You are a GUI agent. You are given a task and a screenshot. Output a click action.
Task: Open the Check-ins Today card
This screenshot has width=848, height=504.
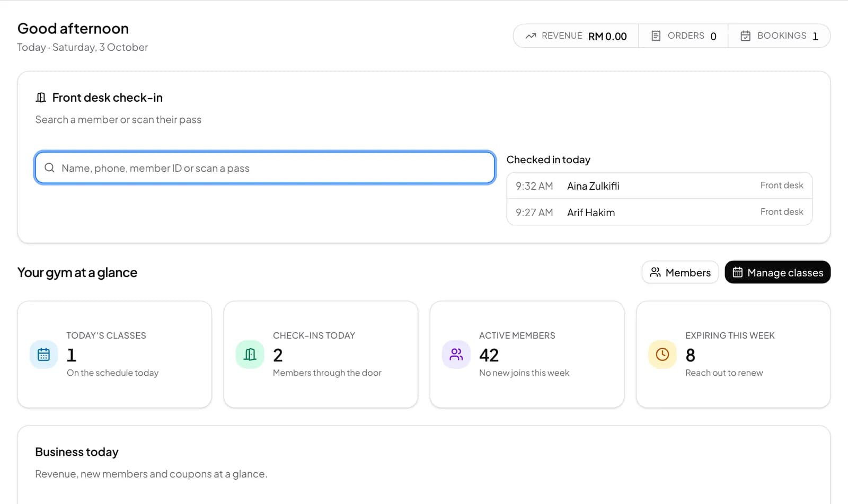click(321, 354)
